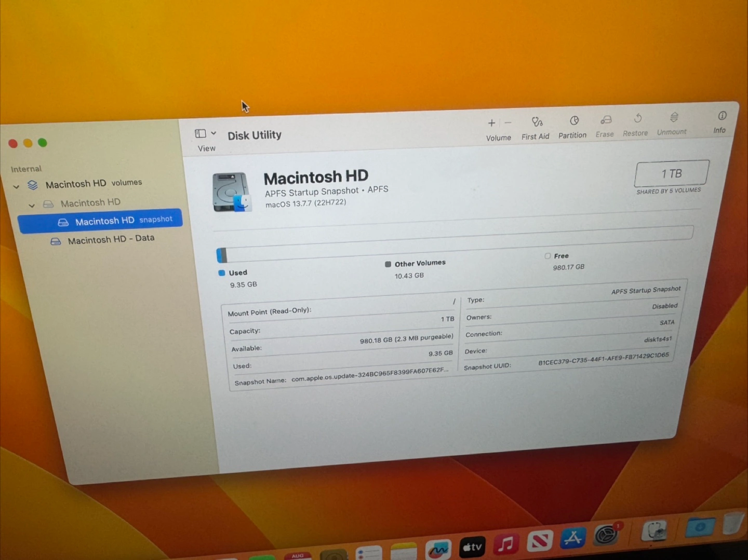Collapse the Macintosh HD container chevron
Image resolution: width=748 pixels, height=560 pixels.
[x=32, y=206]
